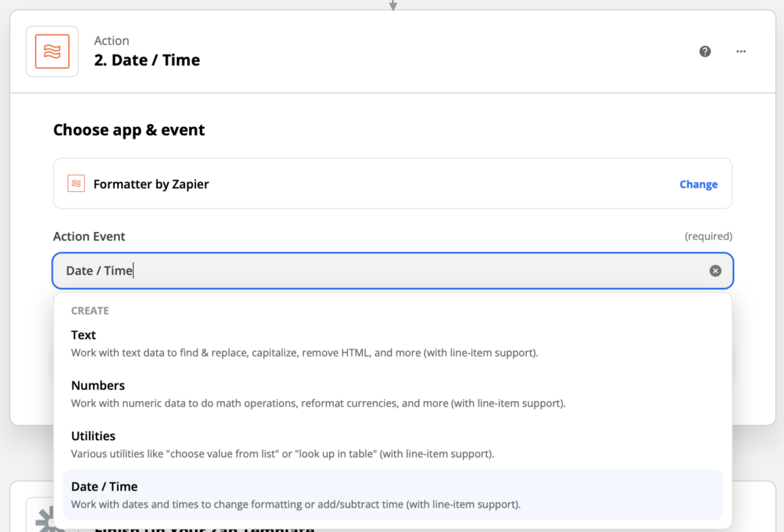Click the CREATE section header in the list
This screenshot has width=784, height=532.
tap(90, 310)
